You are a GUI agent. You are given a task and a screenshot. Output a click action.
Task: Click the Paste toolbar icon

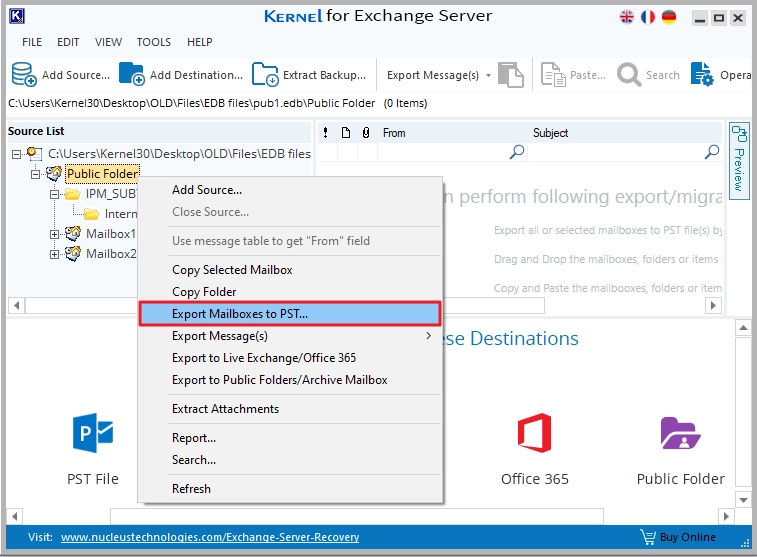[553, 74]
